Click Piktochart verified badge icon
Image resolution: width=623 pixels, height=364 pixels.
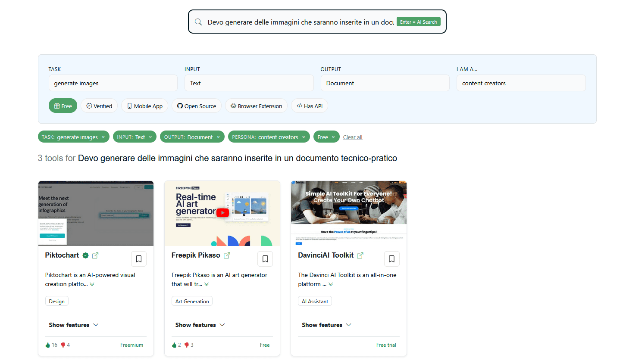[85, 255]
